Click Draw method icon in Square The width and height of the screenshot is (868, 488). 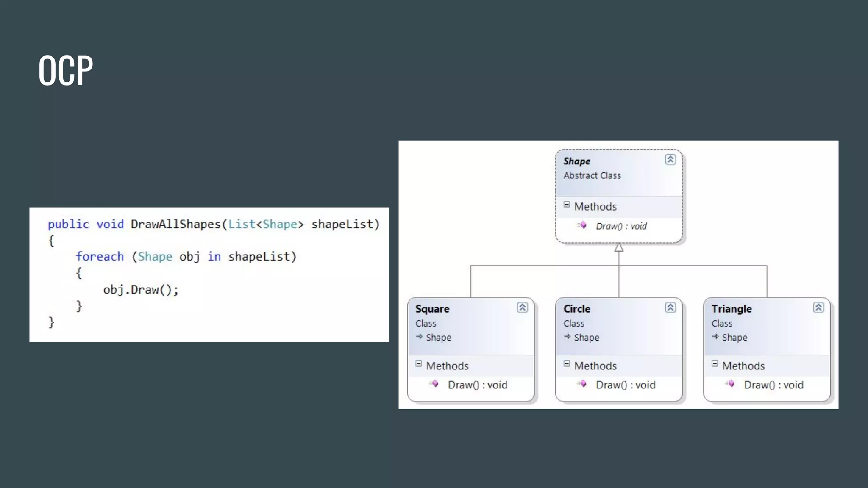click(x=434, y=384)
